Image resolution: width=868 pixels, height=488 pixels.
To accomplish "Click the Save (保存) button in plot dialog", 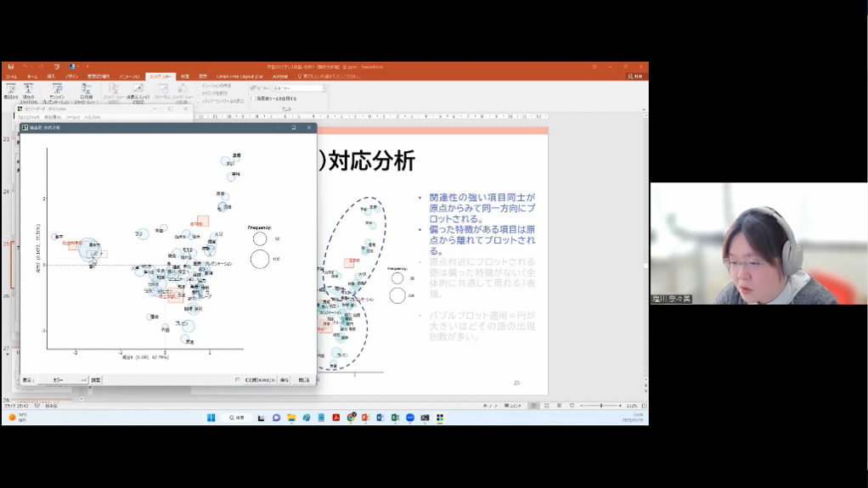I will (x=285, y=380).
